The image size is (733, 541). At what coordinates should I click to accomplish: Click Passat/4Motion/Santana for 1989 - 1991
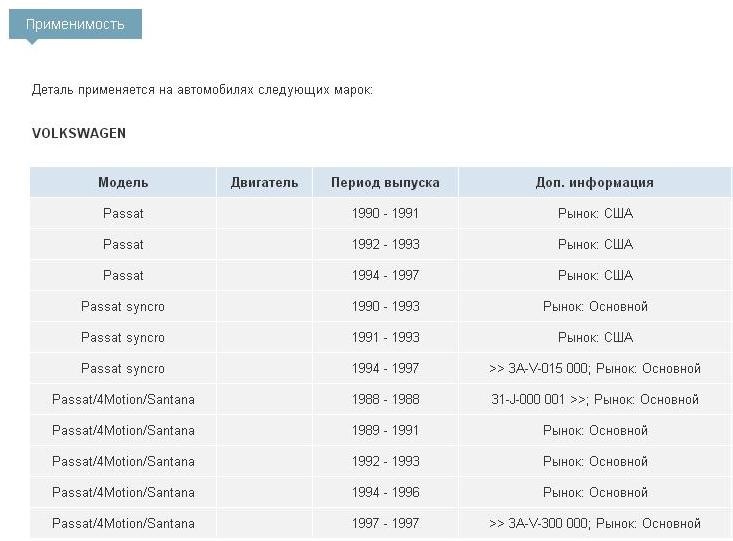pos(123,430)
